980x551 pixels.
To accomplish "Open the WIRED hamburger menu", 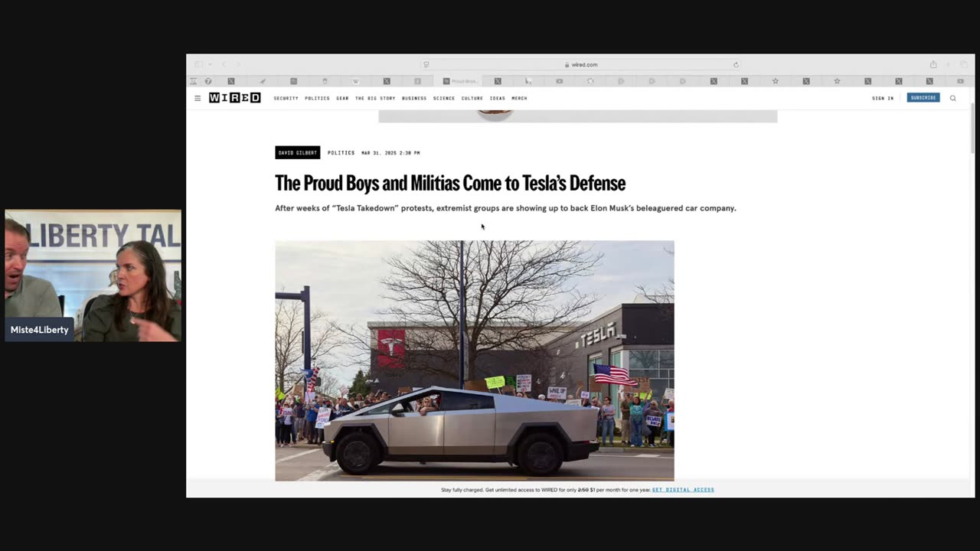I will click(x=198, y=98).
